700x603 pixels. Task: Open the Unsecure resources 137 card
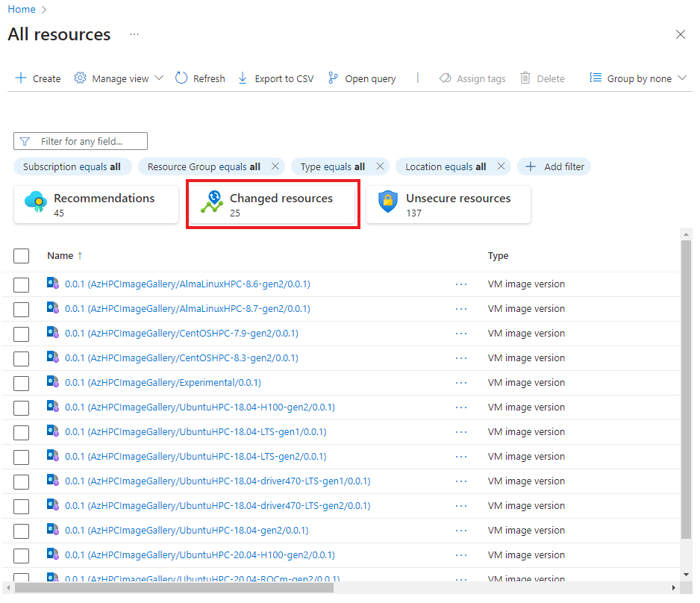[449, 204]
